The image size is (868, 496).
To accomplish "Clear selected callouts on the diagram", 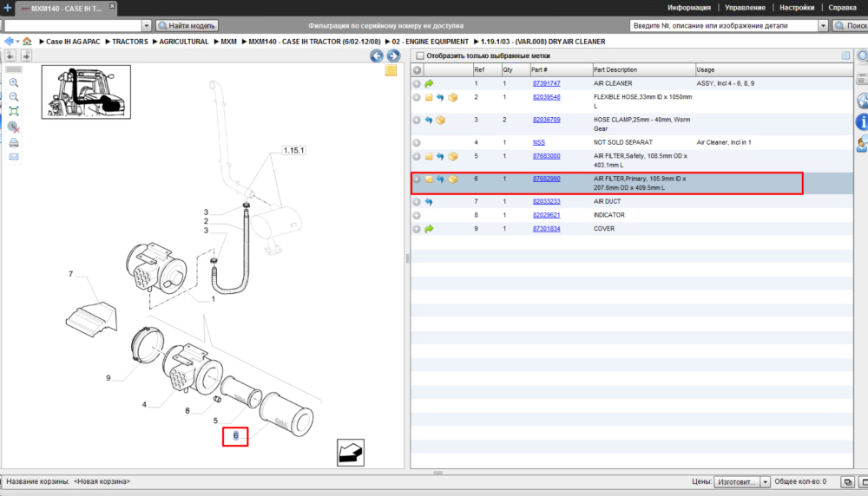I will 14,127.
